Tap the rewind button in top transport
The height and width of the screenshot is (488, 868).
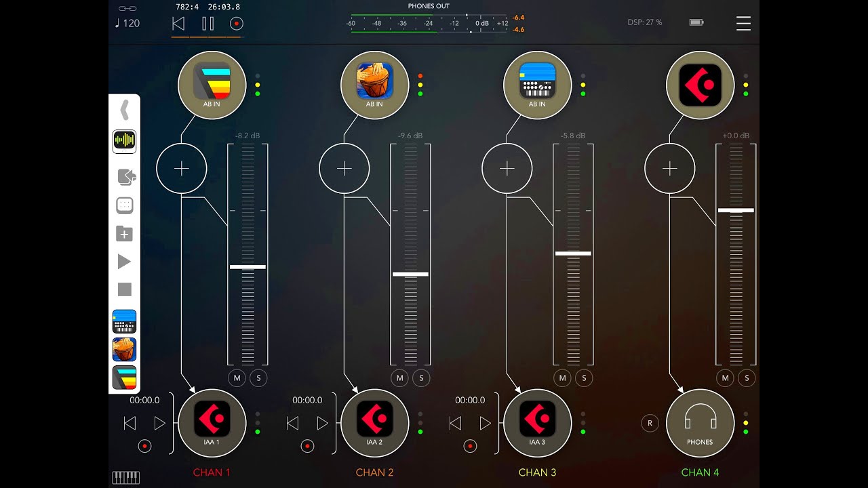pos(178,24)
